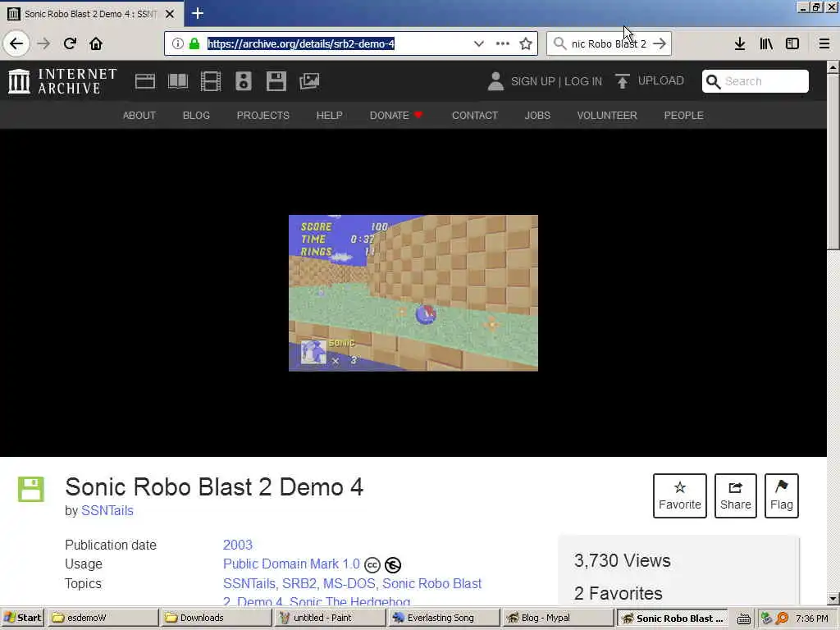This screenshot has height=630, width=840.
Task: Switch to Blog - Mypal in taskbar
Action: pyautogui.click(x=557, y=618)
